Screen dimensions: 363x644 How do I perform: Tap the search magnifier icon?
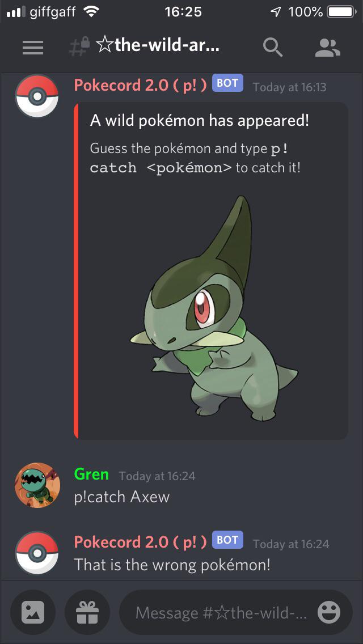point(273,48)
